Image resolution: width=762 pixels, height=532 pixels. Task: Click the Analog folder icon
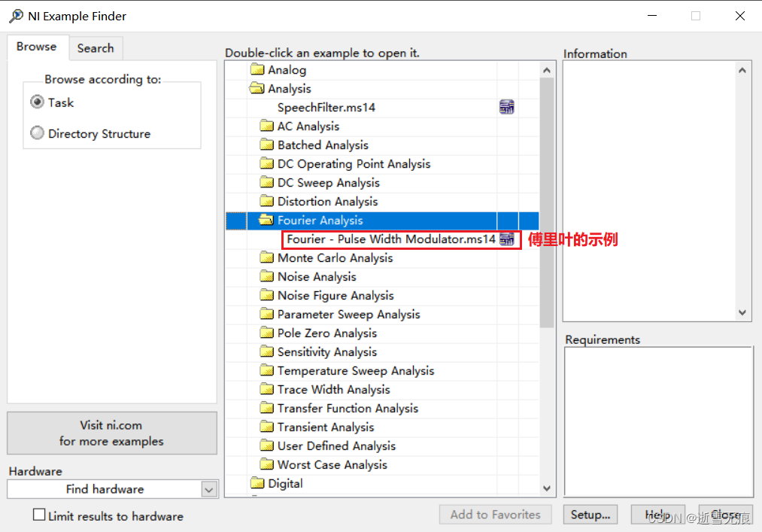click(257, 69)
